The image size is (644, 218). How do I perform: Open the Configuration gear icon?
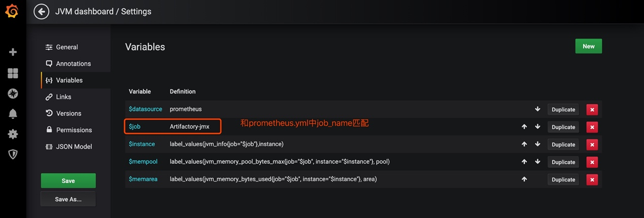(x=13, y=134)
